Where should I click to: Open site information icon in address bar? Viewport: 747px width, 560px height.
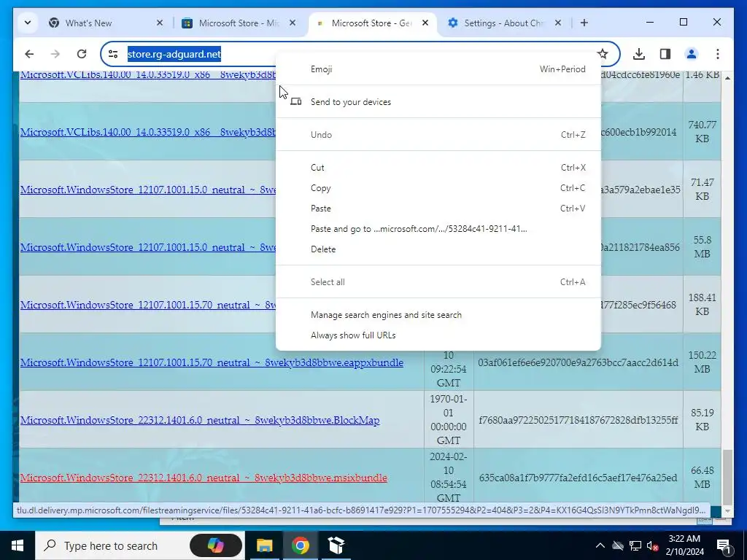(113, 54)
